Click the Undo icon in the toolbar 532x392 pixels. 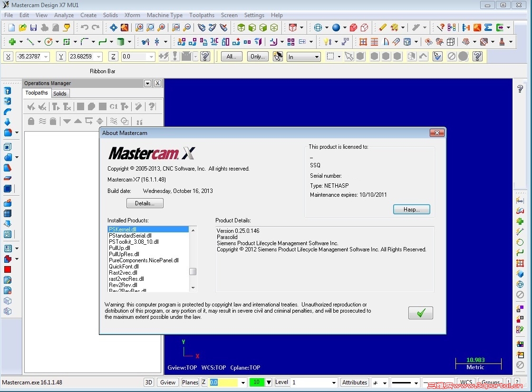click(84, 27)
